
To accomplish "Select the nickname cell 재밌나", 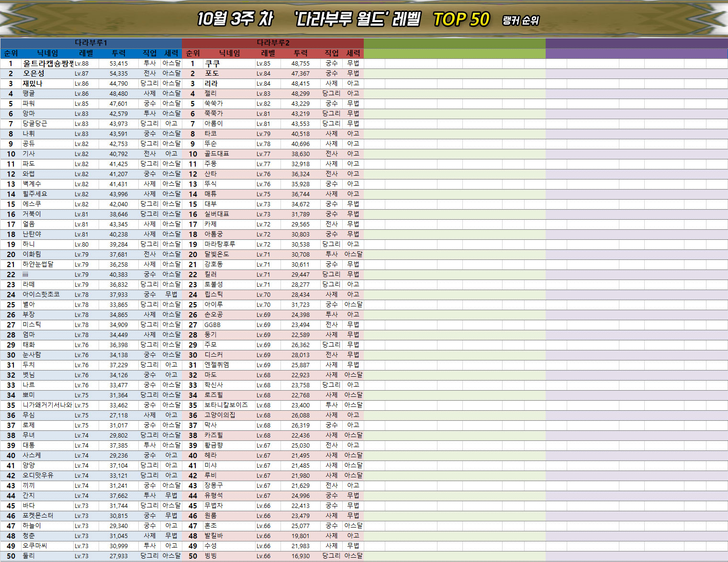I will [33, 83].
